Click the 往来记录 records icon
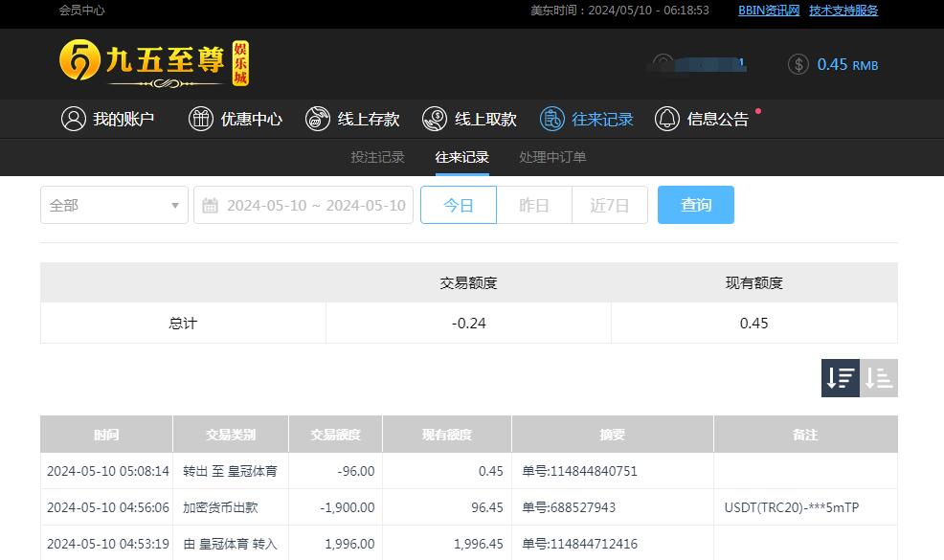Image resolution: width=944 pixels, height=560 pixels. 552,119
